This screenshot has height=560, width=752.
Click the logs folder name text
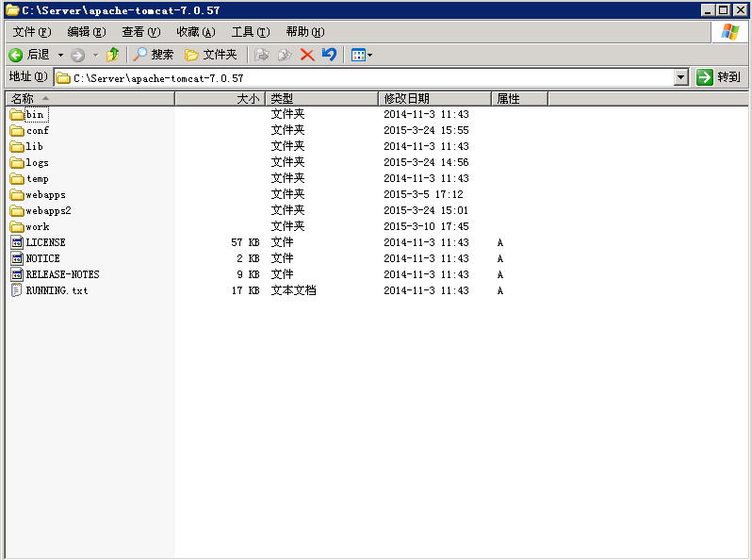coord(38,163)
